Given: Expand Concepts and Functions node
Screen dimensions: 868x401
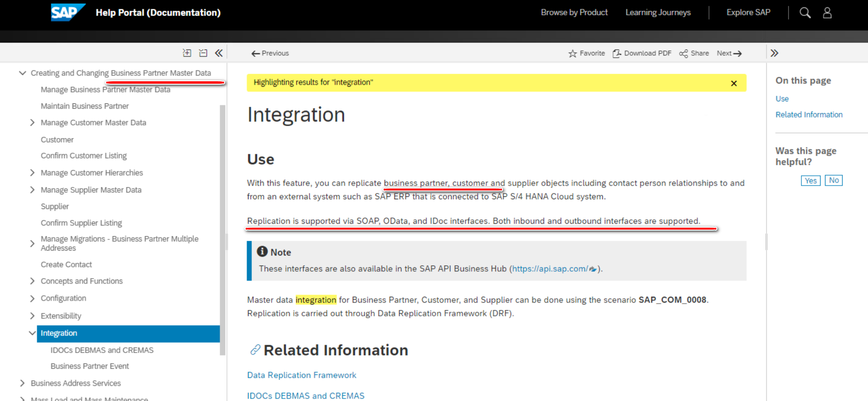Looking at the screenshot, I should [32, 281].
